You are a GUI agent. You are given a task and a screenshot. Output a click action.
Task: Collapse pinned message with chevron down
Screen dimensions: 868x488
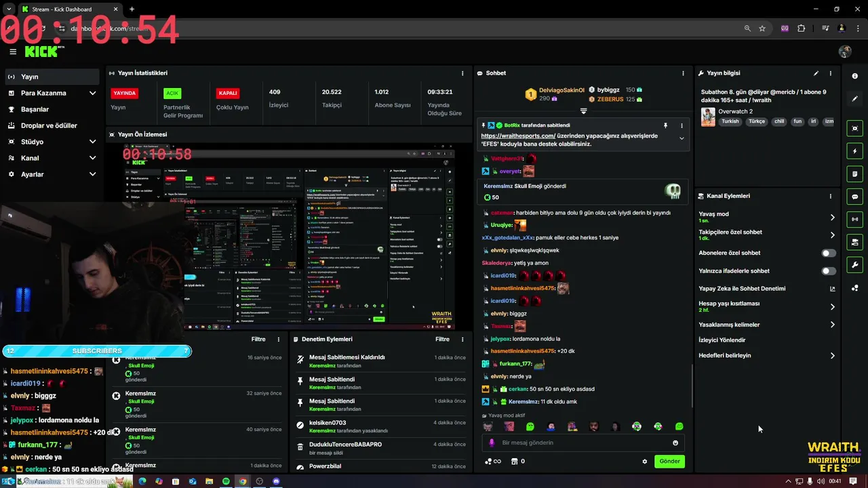pyautogui.click(x=682, y=138)
